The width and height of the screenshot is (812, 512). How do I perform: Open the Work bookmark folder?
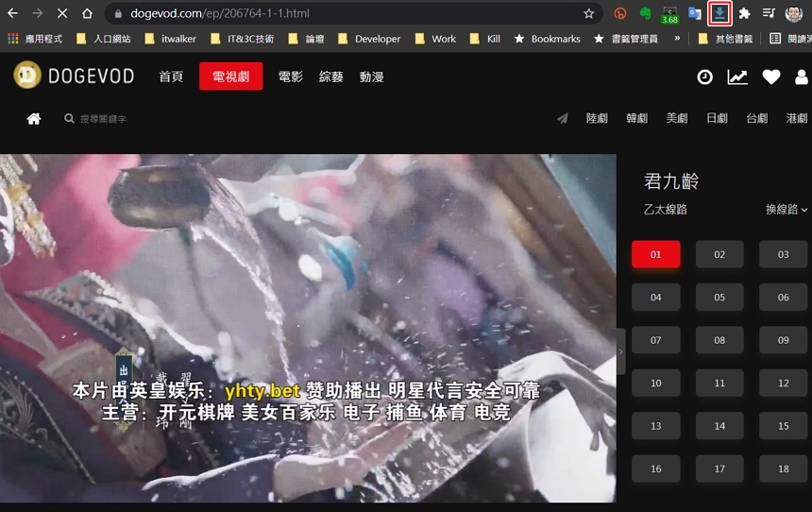point(435,39)
